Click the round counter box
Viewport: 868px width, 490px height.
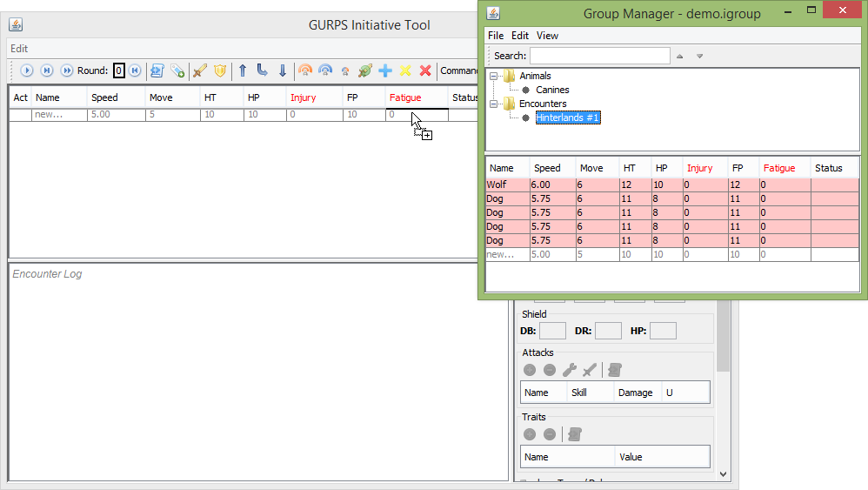coord(118,70)
